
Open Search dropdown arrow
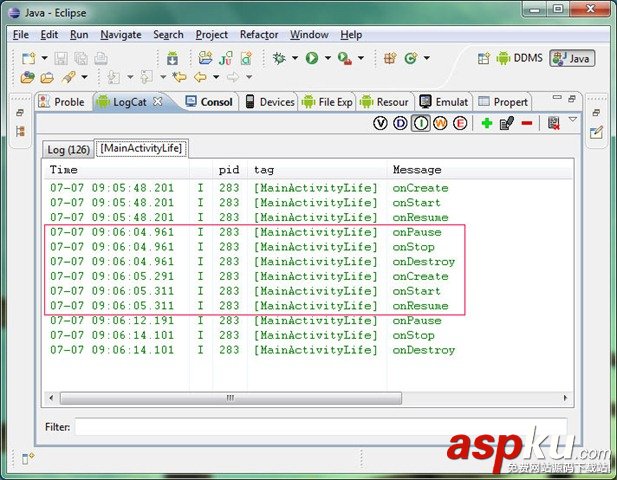tap(84, 77)
